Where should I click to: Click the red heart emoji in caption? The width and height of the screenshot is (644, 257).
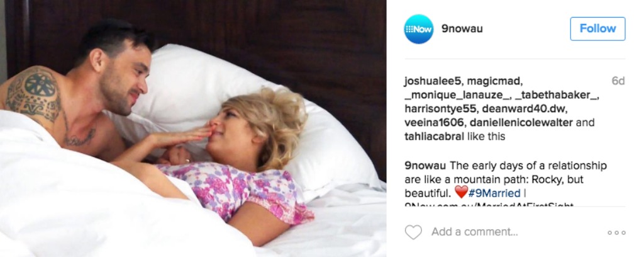pyautogui.click(x=461, y=192)
